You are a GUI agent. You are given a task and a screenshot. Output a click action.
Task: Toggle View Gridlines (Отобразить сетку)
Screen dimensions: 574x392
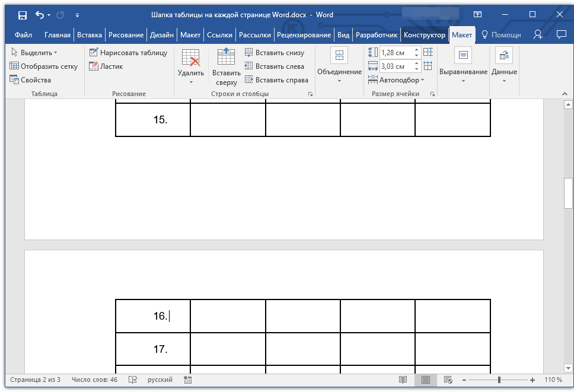[x=43, y=66]
